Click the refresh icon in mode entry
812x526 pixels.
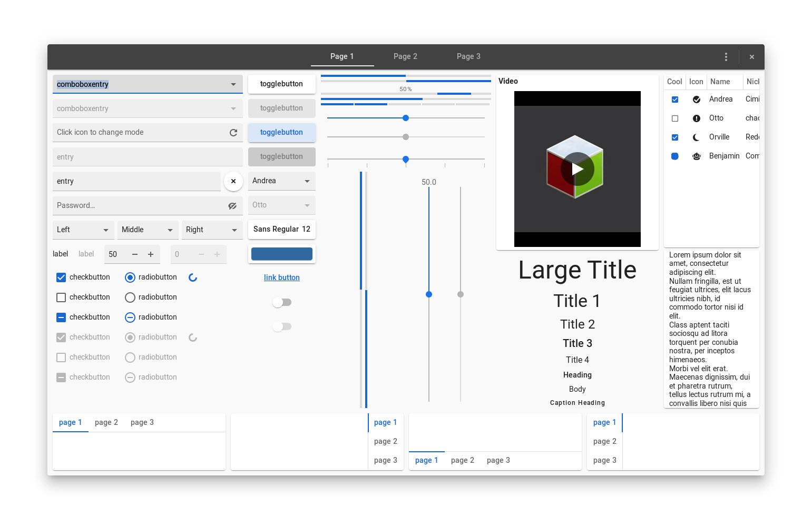point(233,133)
